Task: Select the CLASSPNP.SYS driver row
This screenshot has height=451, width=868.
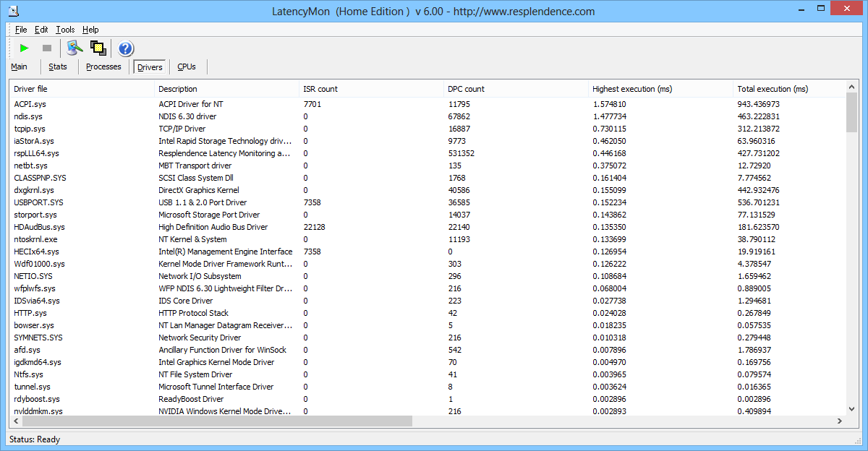Action: [x=427, y=178]
